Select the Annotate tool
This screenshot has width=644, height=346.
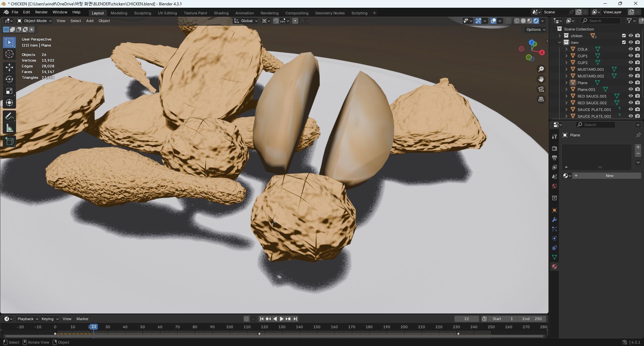tap(9, 116)
